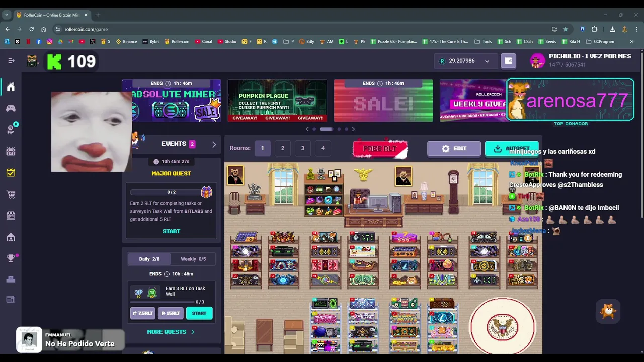Screen dimensions: 644x362
Task: Open the leaderboard podium icon in the sidebar
Action: (x=11, y=279)
